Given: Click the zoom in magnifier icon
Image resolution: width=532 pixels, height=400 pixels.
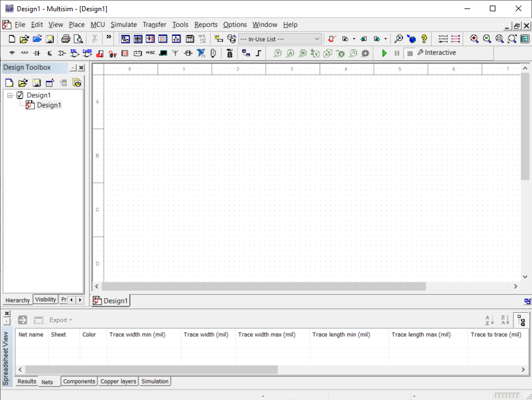Looking at the screenshot, I should pyautogui.click(x=474, y=39).
